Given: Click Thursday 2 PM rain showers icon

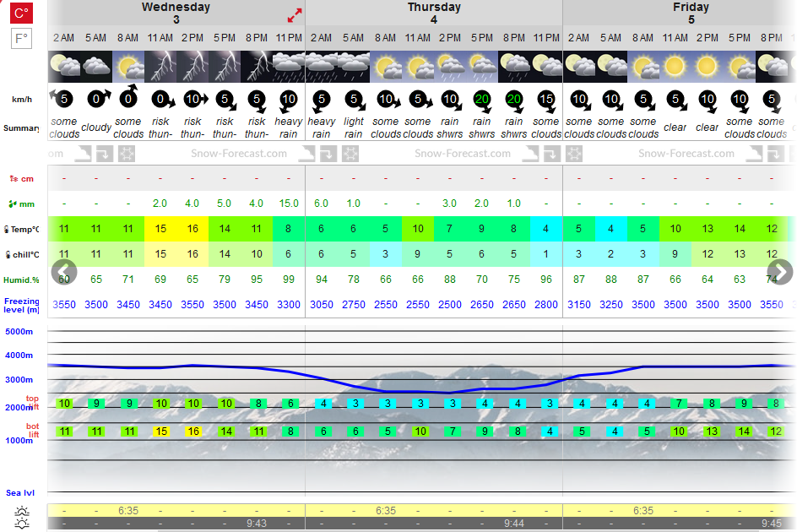Looking at the screenshot, I should (450, 67).
